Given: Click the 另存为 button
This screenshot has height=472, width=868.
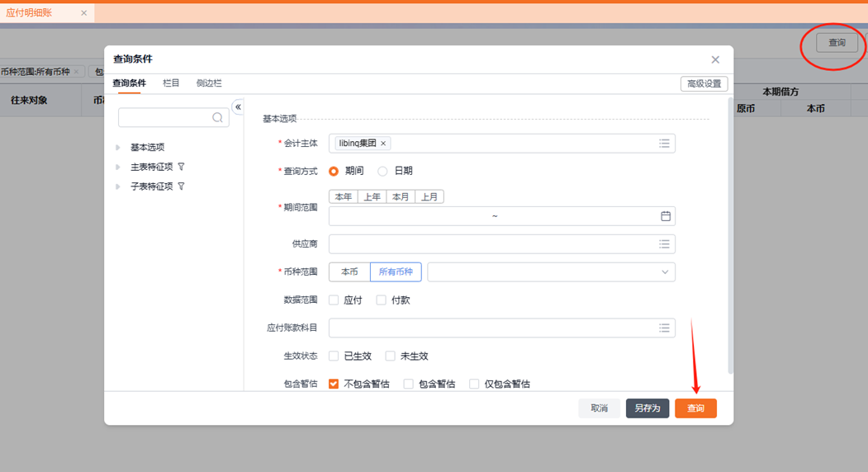Looking at the screenshot, I should pyautogui.click(x=647, y=408).
